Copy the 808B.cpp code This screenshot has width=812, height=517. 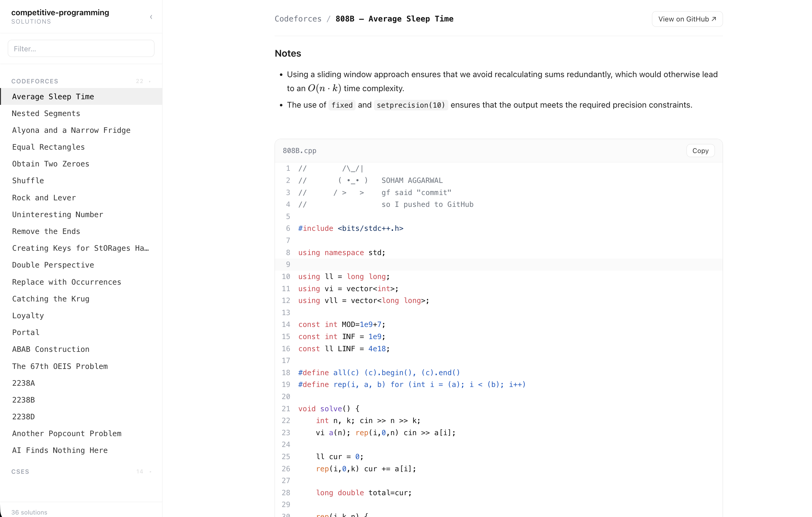tap(701, 151)
